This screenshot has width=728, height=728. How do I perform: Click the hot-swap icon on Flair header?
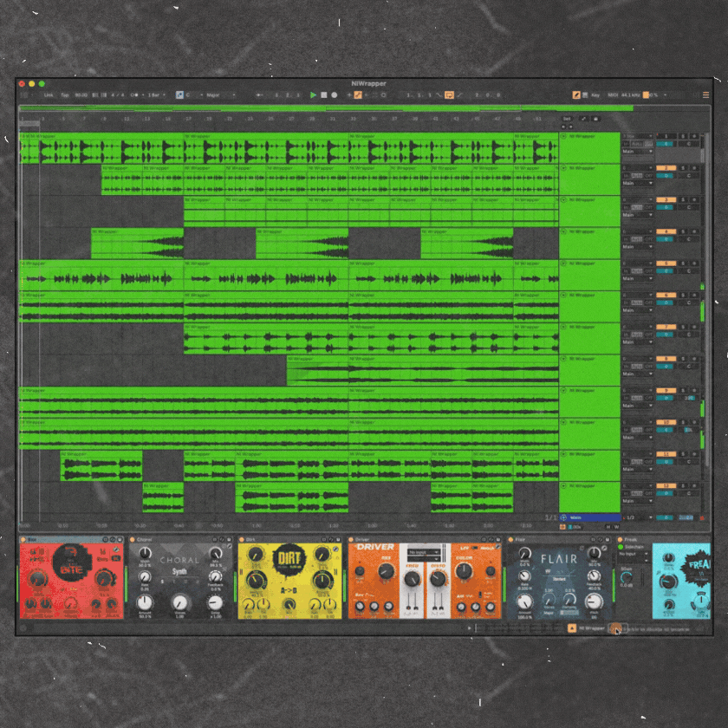[x=601, y=539]
